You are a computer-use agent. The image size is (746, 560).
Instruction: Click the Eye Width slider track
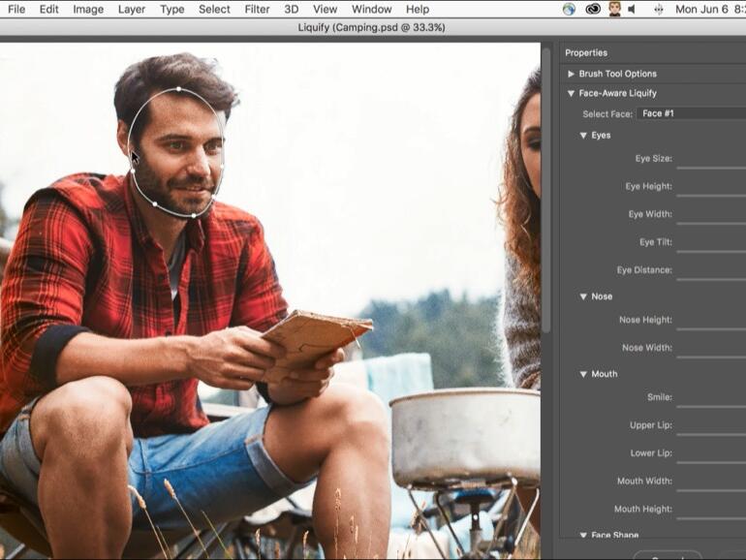[x=711, y=223]
